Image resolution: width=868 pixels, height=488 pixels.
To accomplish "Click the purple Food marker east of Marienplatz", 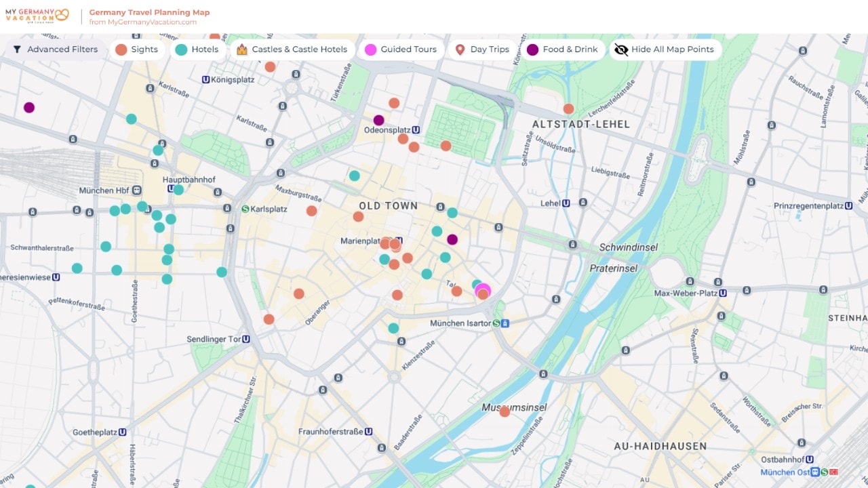I will coord(452,239).
